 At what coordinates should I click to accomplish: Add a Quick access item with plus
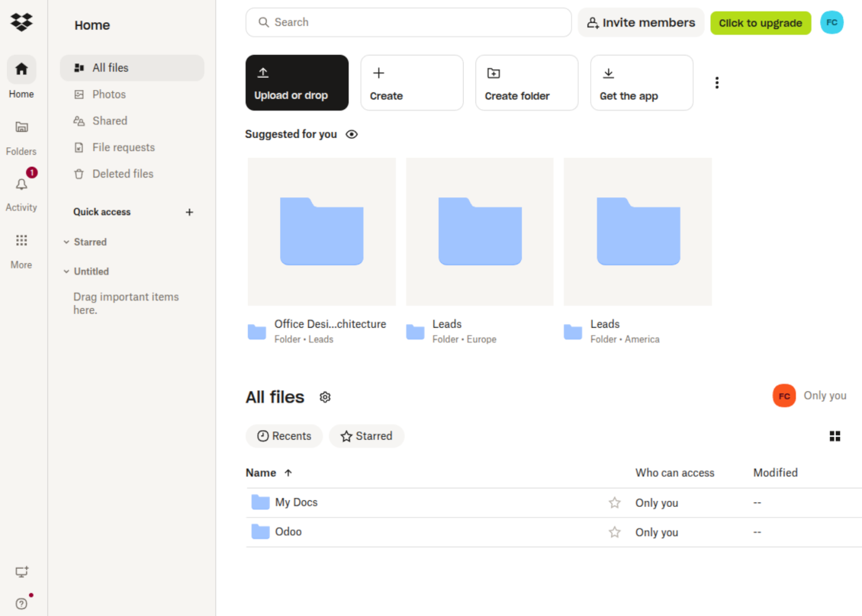click(x=190, y=212)
